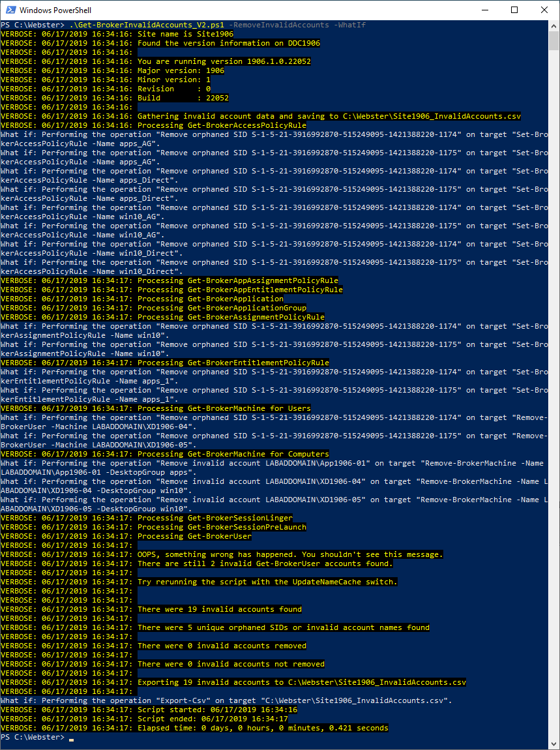Click the prompt beside the blinking cursor

click(x=33, y=736)
